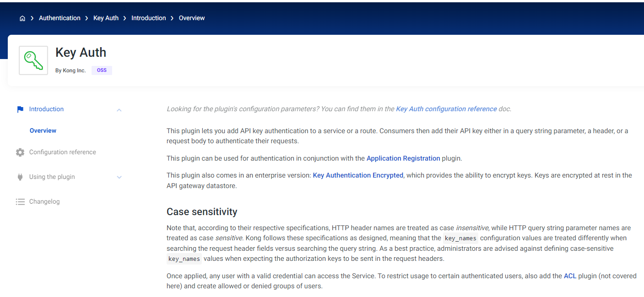Click the breadcrumb separator before Overview
This screenshot has width=644, height=297.
click(x=173, y=18)
